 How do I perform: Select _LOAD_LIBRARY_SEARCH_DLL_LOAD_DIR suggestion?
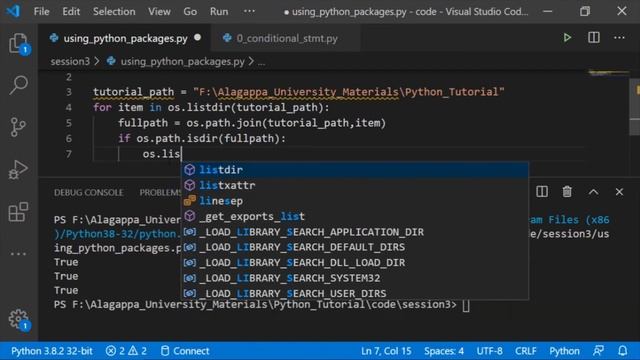(x=354, y=262)
